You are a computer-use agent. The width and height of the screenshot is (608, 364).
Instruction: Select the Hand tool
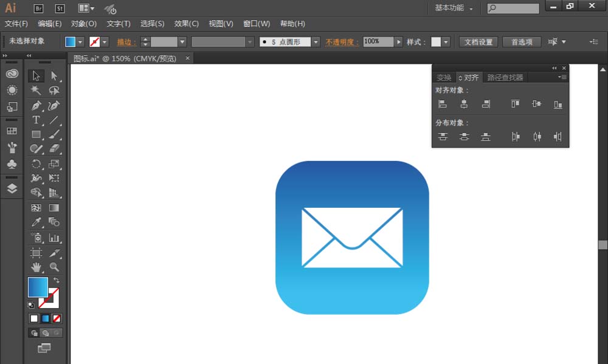point(36,267)
